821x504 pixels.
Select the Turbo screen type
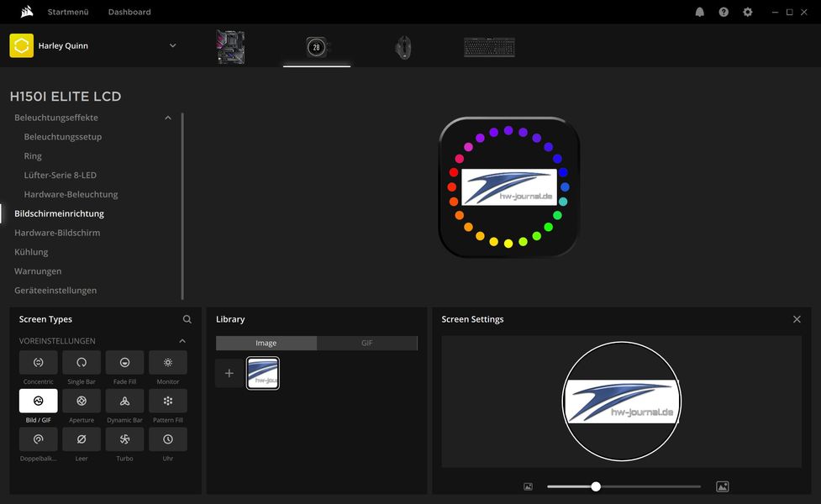click(x=124, y=439)
